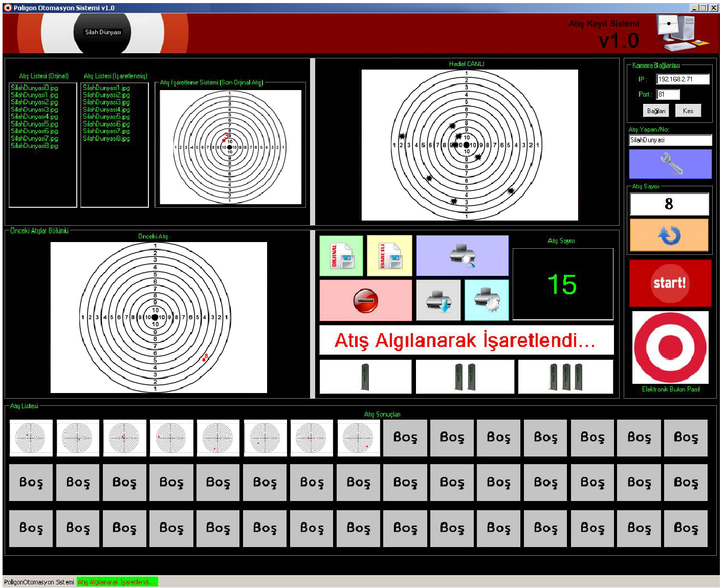Screen dimensions: 725x588
Task: Click the Port number field
Action: click(x=668, y=94)
